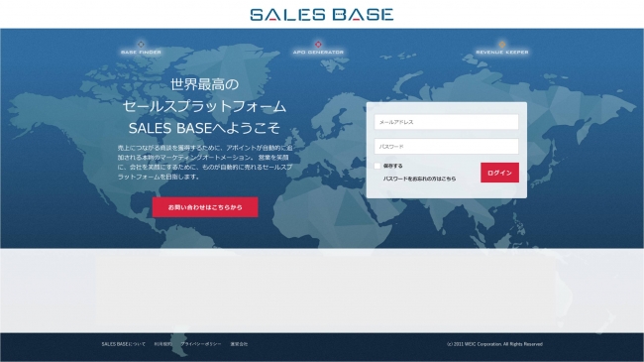
Task: Open the 利用規約 footer link
Action: [x=163, y=344]
